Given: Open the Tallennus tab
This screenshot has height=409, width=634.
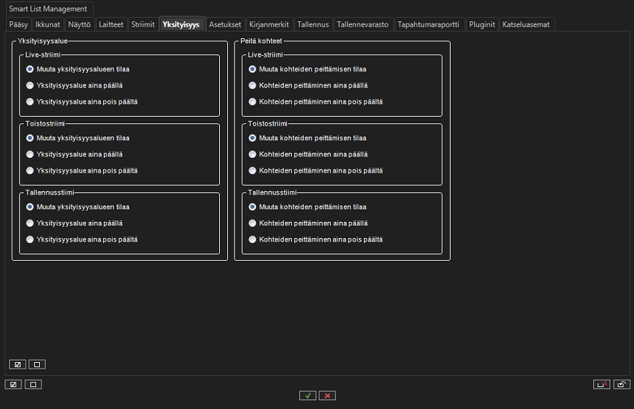Looking at the screenshot, I should [x=313, y=25].
